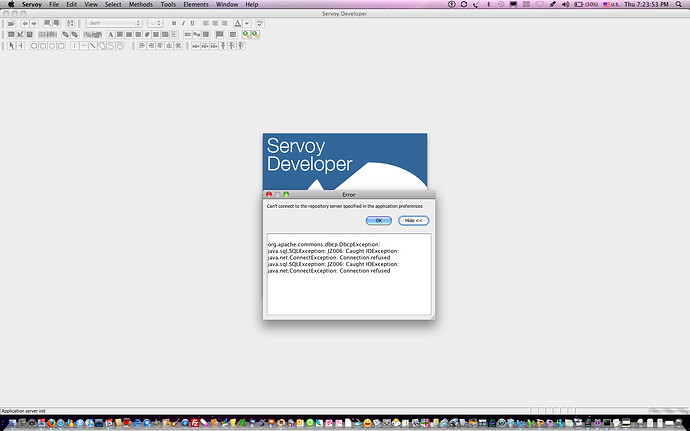Select the polygon shape tool
Image resolution: width=690 pixels, height=431 pixels.
[x=102, y=45]
